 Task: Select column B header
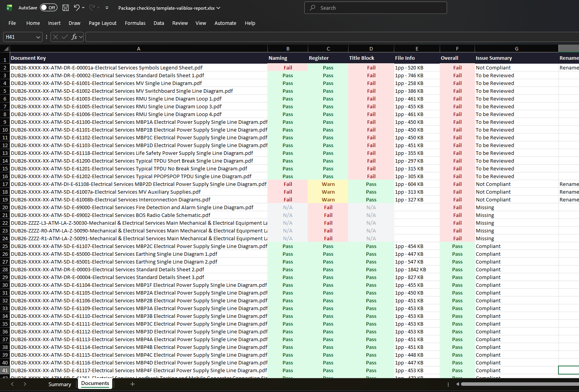(x=288, y=49)
